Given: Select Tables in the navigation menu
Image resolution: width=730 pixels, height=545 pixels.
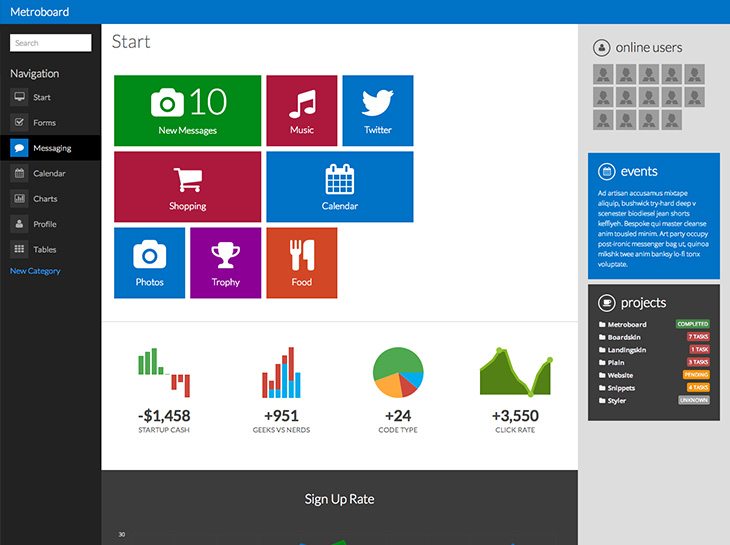Looking at the screenshot, I should pos(50,249).
